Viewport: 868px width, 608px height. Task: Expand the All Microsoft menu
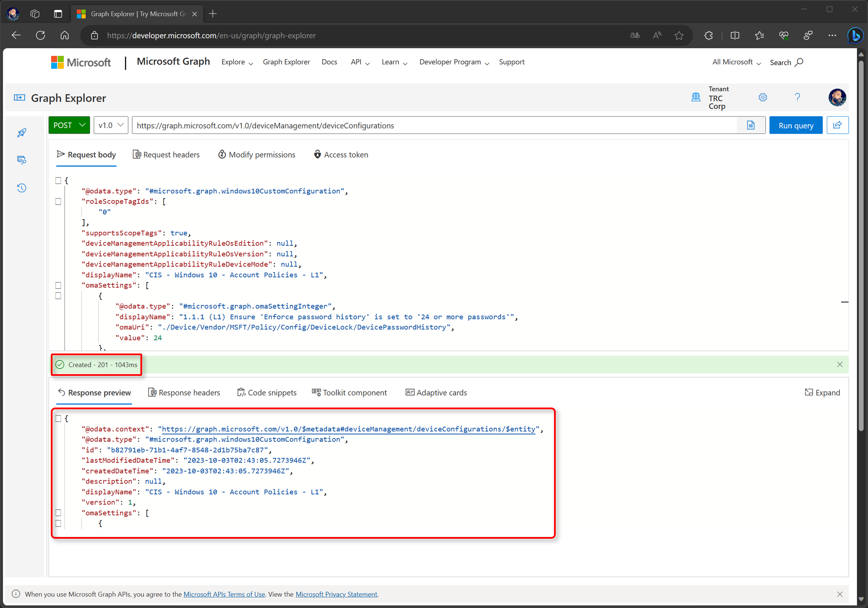point(736,62)
